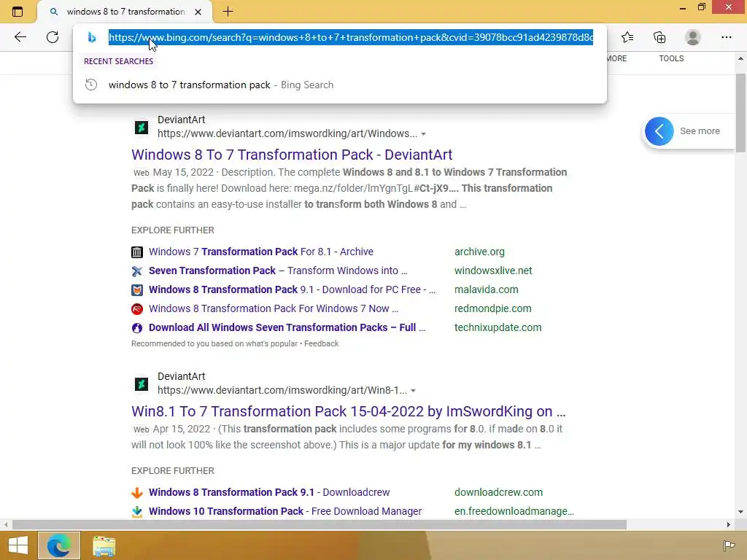The image size is (747, 560).
Task: Click the vertical scrollbar up arrow
Action: tap(740, 58)
